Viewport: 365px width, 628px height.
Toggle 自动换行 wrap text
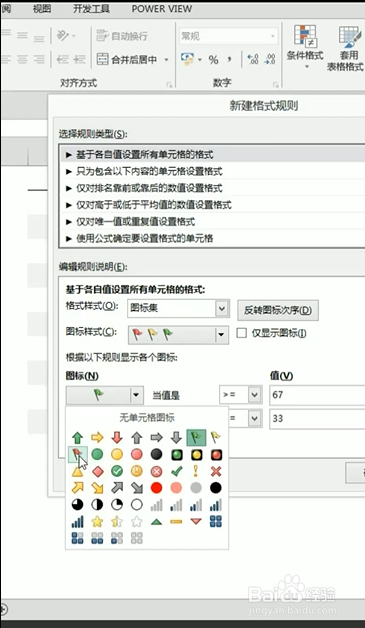(x=122, y=36)
